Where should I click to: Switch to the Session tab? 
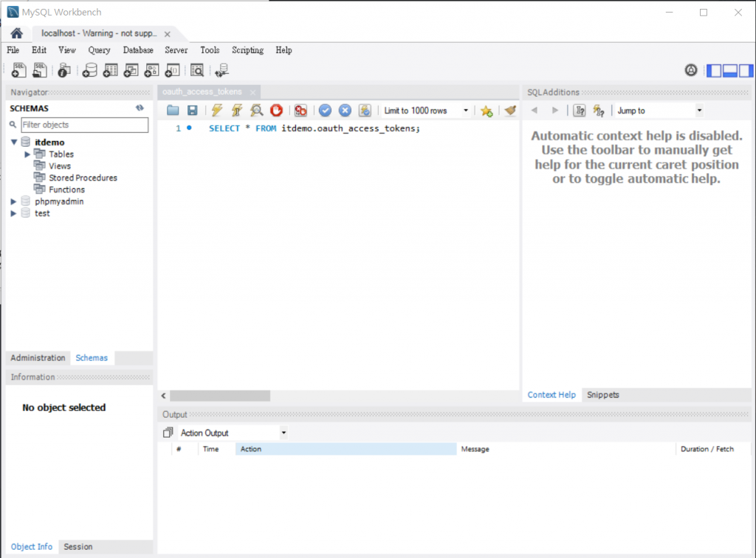pyautogui.click(x=78, y=546)
